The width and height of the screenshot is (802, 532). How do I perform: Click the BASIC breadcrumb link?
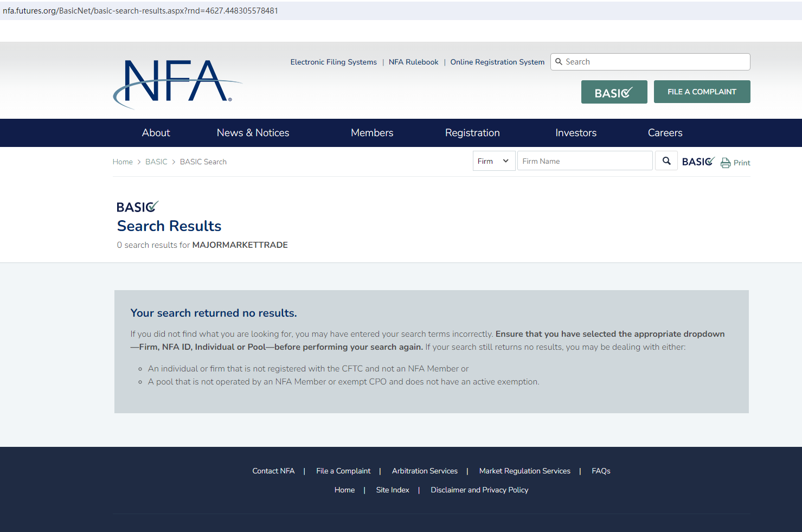click(156, 162)
